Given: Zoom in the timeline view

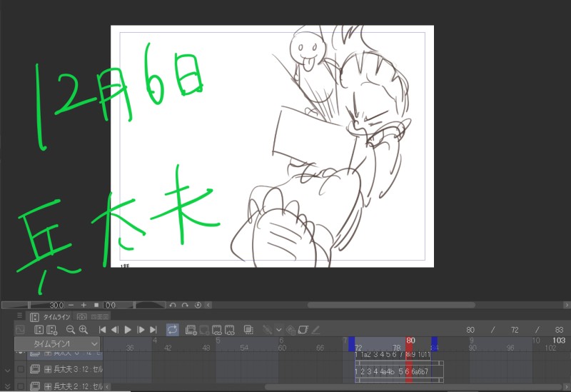Looking at the screenshot, I should pos(84,330).
